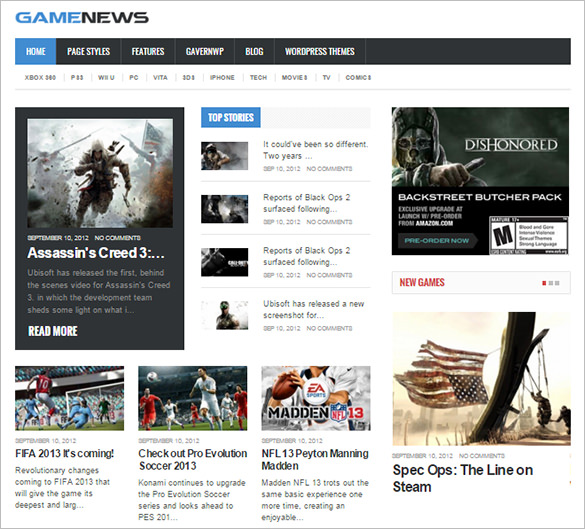585x529 pixels.
Task: Open the Spec Ops flag image
Action: pyautogui.click(x=481, y=379)
